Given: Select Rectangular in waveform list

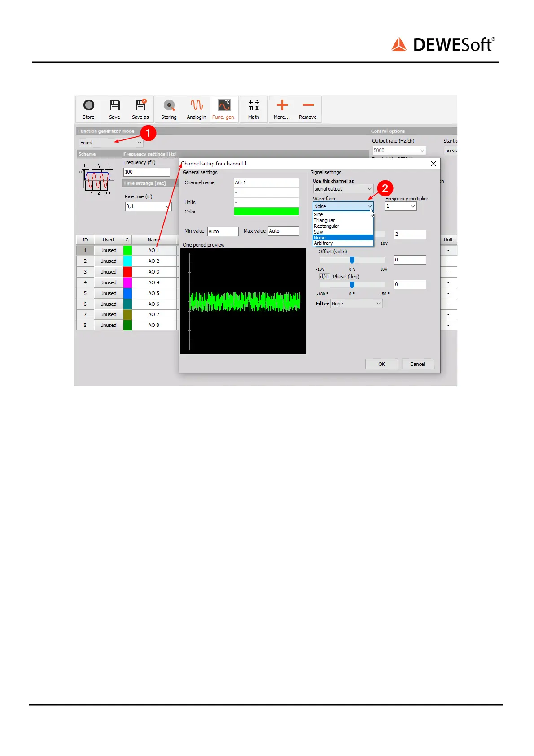Looking at the screenshot, I should point(343,226).
